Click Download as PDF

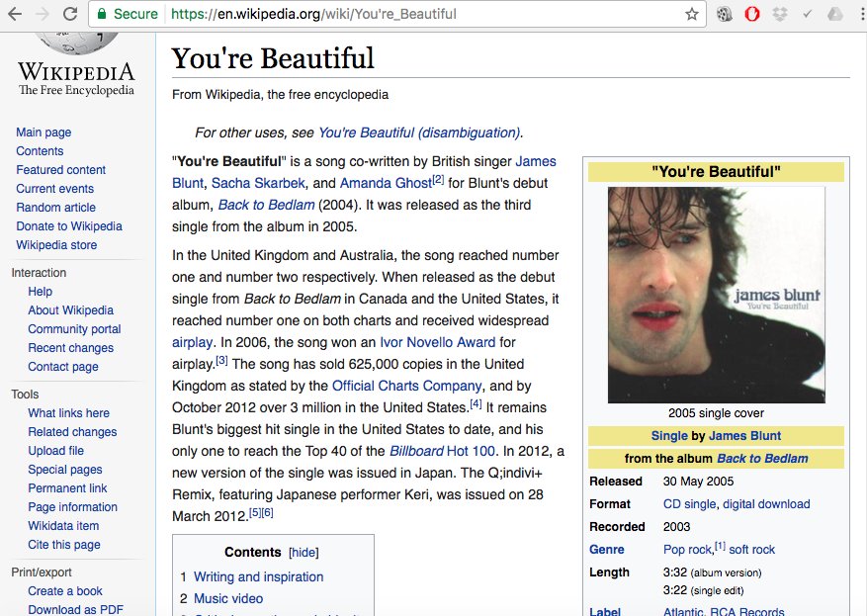[x=76, y=609]
